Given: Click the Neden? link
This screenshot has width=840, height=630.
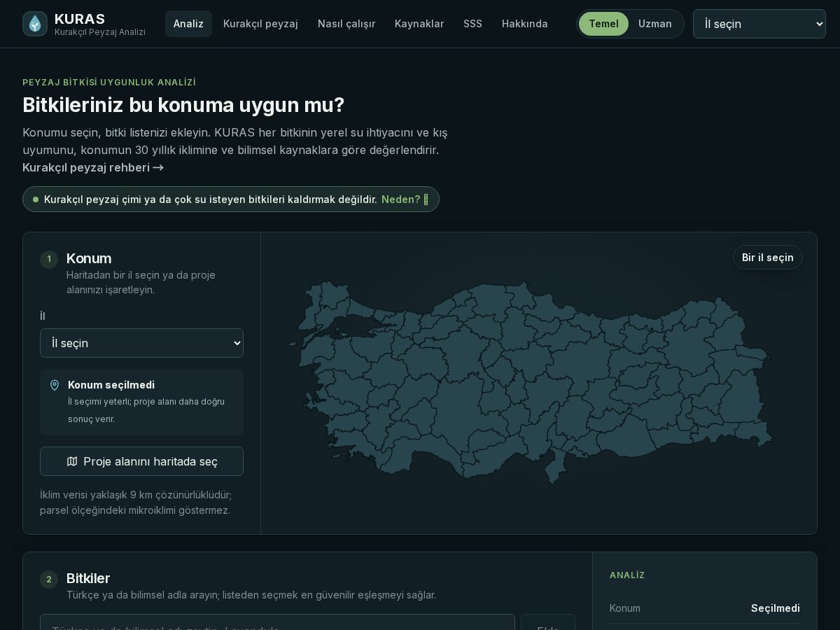Looking at the screenshot, I should point(405,199).
